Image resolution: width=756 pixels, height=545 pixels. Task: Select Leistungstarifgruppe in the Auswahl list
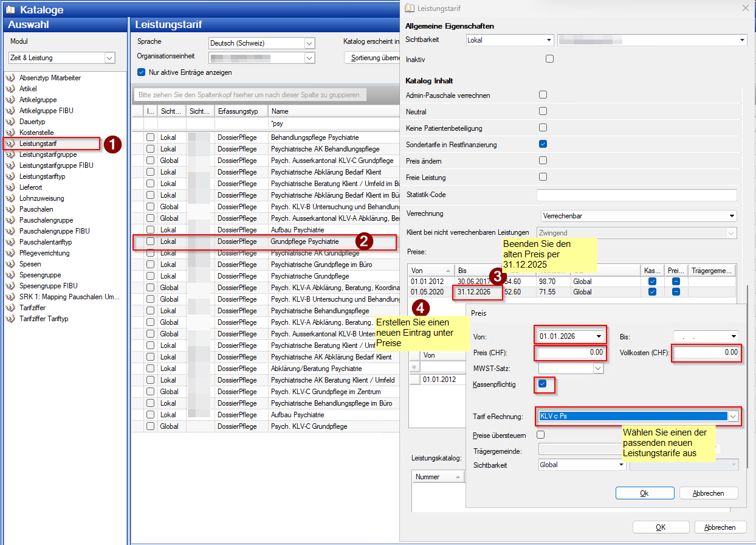[47, 154]
